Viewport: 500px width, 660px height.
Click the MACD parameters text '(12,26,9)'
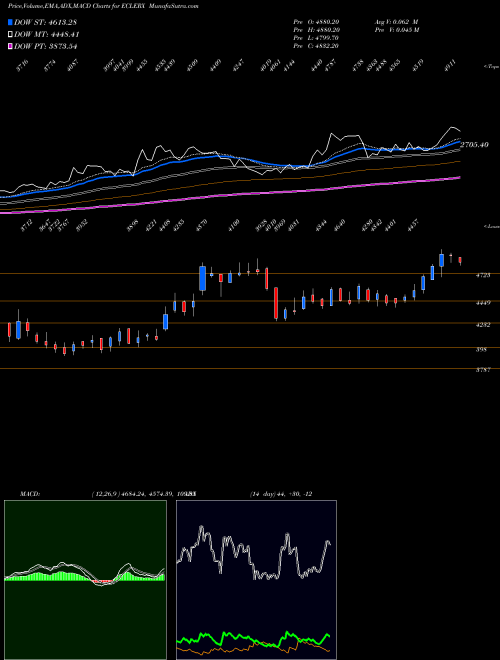(106, 494)
